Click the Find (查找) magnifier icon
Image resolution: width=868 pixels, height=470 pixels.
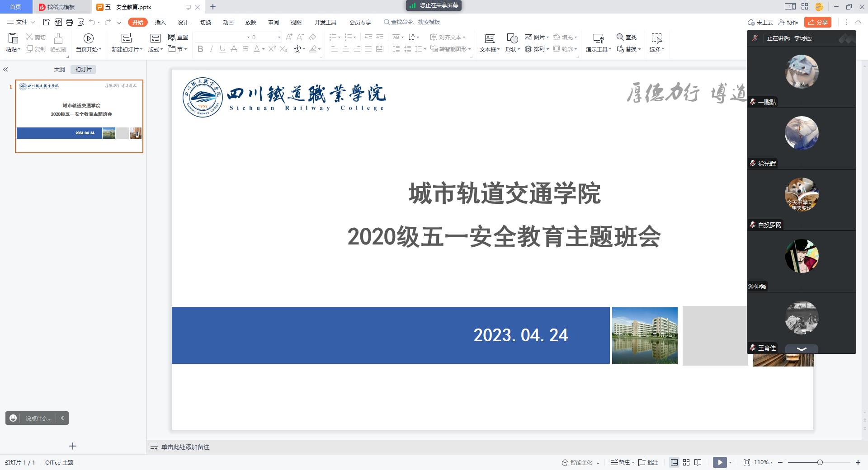point(620,37)
